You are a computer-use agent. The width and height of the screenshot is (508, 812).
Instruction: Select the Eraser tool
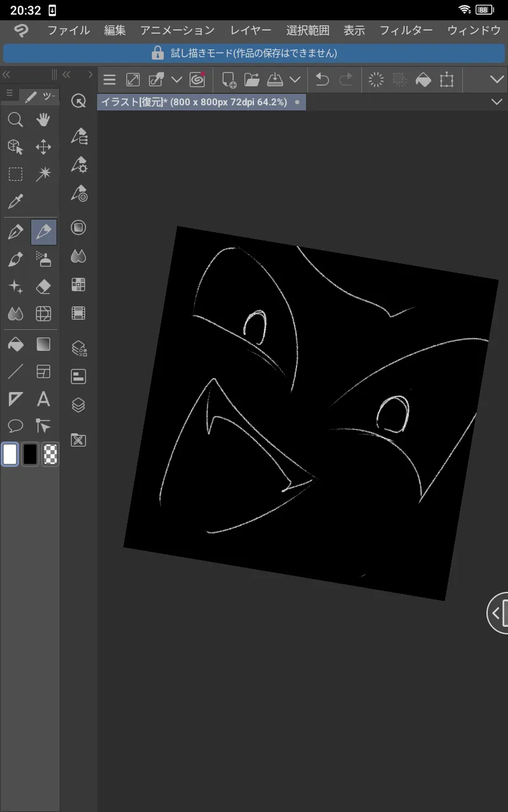43,287
